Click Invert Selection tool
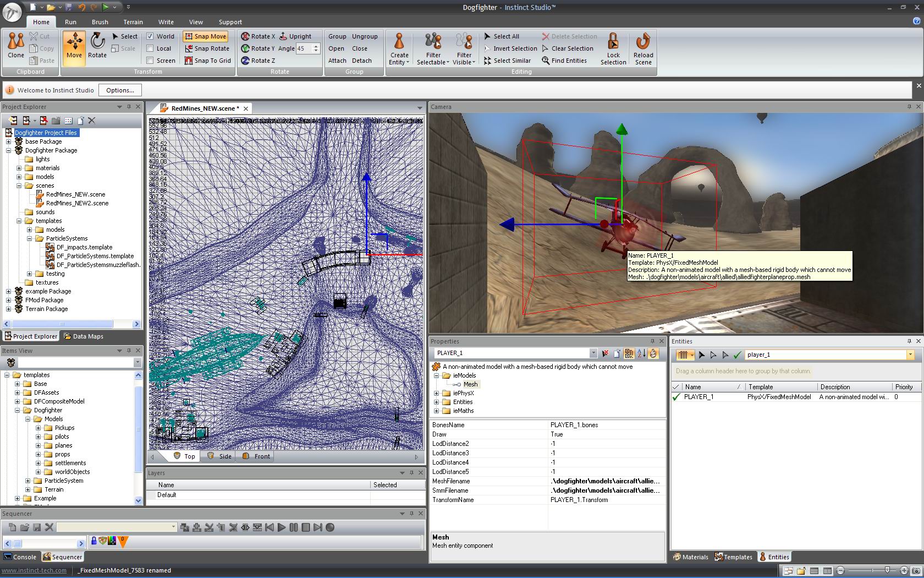Viewport: 924px width, 578px height. (x=510, y=48)
